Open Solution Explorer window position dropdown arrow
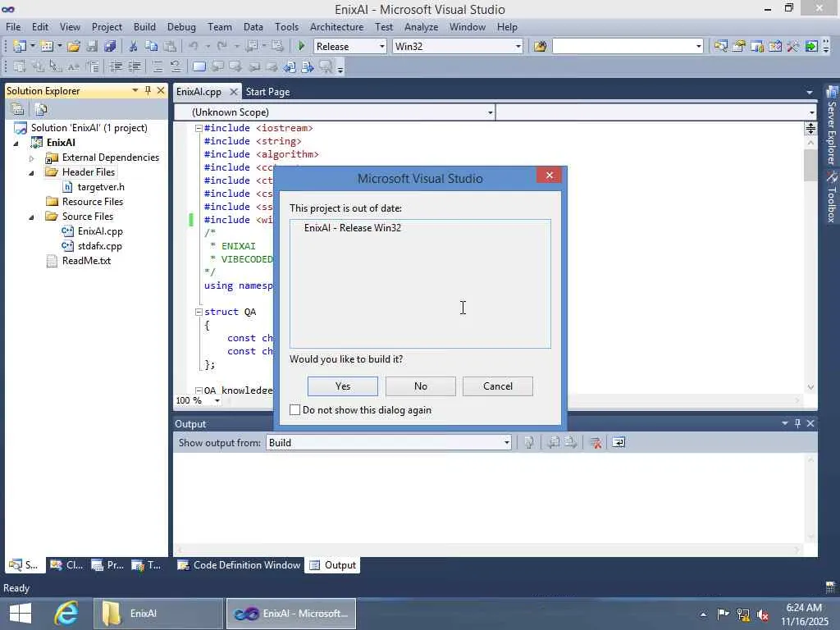This screenshot has width=840, height=630. click(x=135, y=90)
